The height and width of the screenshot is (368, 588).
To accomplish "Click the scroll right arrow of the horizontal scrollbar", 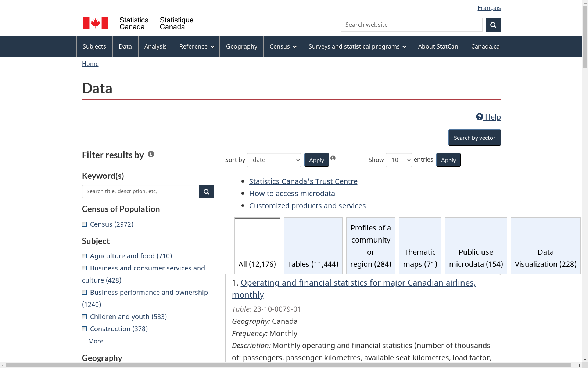I will [x=580, y=365].
